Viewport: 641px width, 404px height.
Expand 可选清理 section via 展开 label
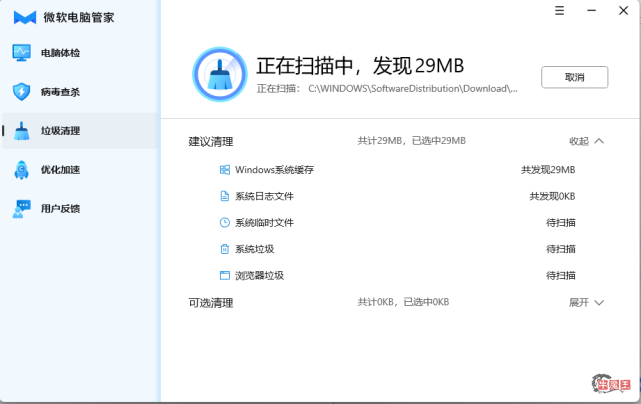pos(579,303)
